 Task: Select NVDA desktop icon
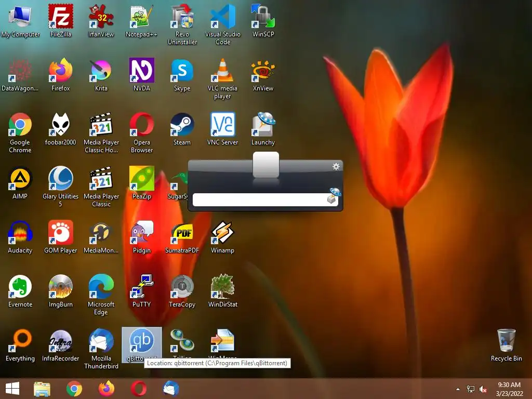pos(141,75)
